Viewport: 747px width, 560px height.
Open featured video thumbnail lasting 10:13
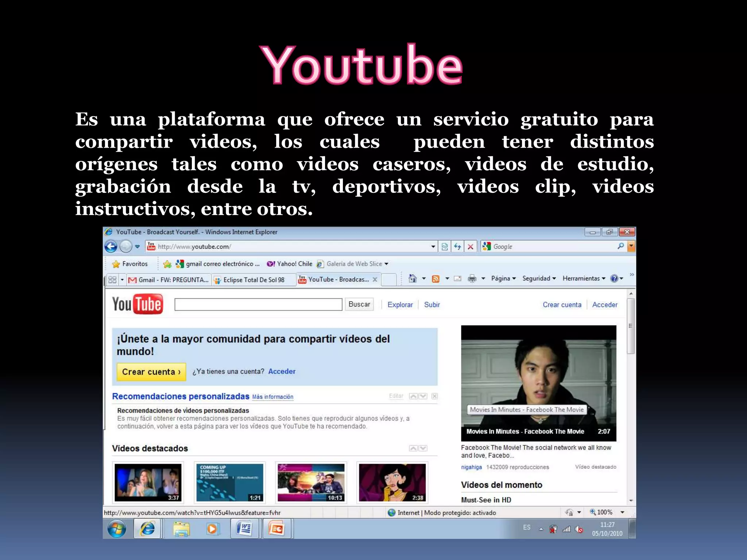click(311, 482)
